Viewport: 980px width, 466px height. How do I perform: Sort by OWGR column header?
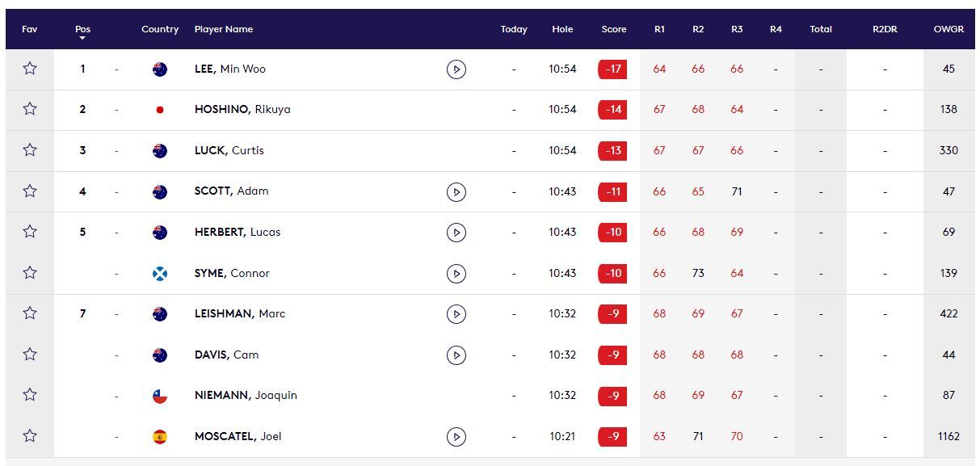pos(948,29)
